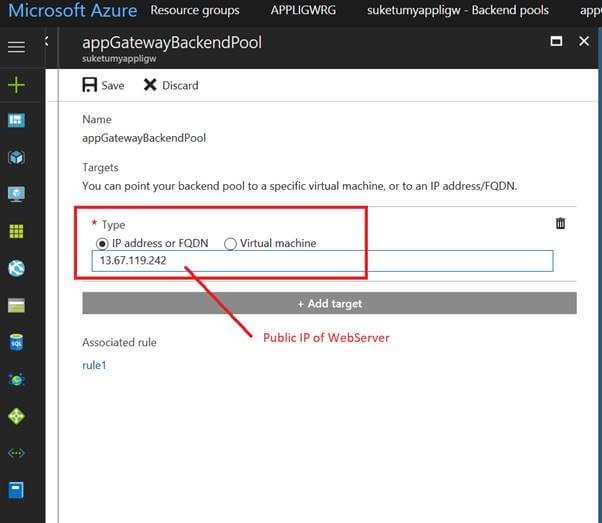The image size is (602, 523).
Task: Delete the target with the trash icon
Action: [560, 223]
